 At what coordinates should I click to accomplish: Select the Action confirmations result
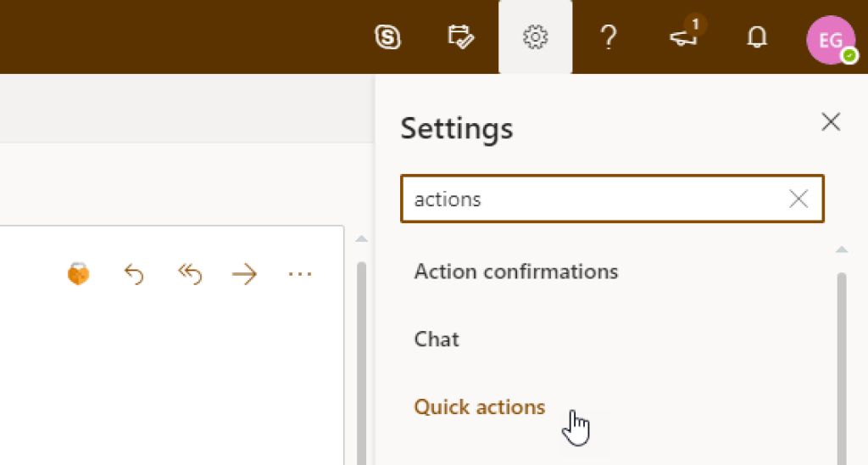coord(515,272)
